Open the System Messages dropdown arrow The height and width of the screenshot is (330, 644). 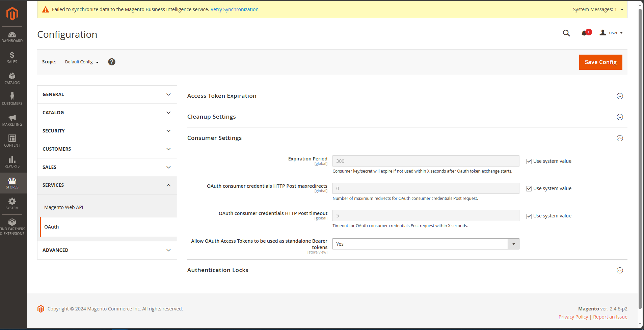click(622, 9)
